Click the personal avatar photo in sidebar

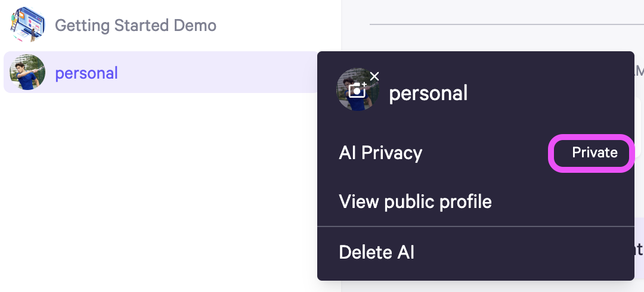27,72
